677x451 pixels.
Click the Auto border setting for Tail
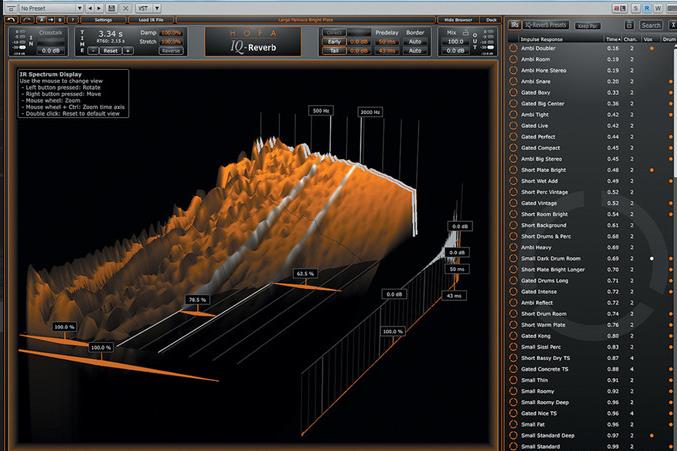click(x=415, y=51)
